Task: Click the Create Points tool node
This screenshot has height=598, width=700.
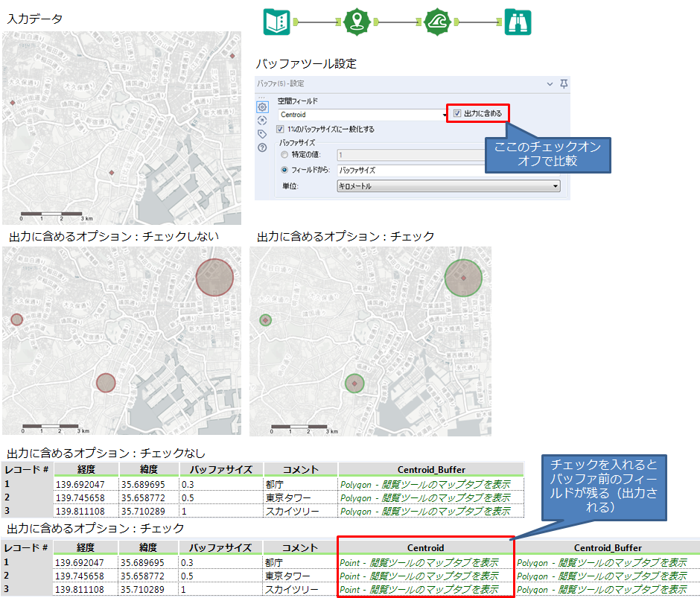Action: [x=357, y=22]
